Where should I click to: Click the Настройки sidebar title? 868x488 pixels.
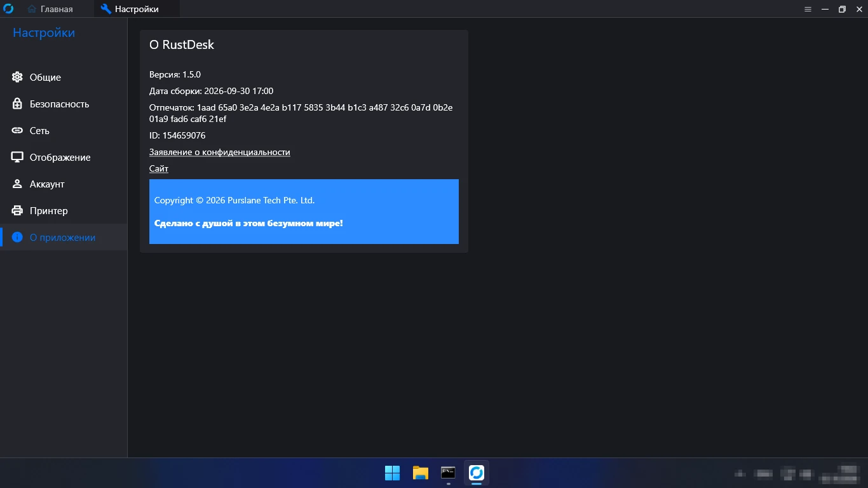tap(44, 33)
